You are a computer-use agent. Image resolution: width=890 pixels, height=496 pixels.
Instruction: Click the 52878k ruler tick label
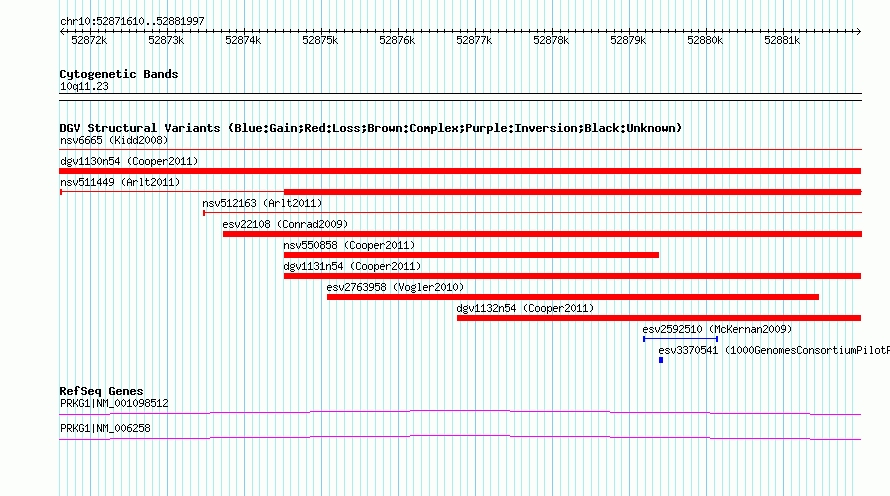tap(551, 40)
